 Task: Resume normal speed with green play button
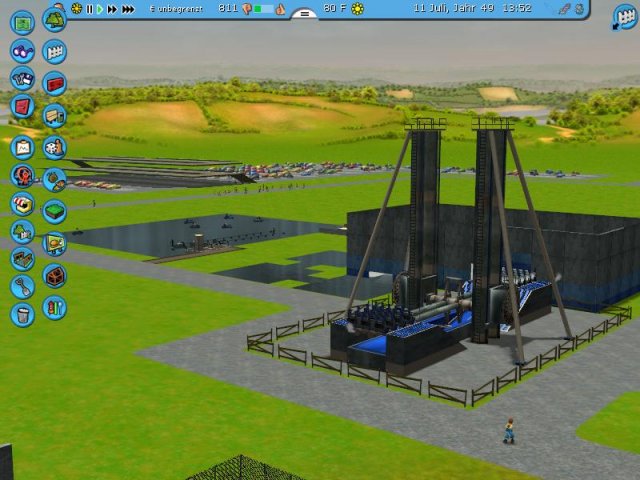100,9
